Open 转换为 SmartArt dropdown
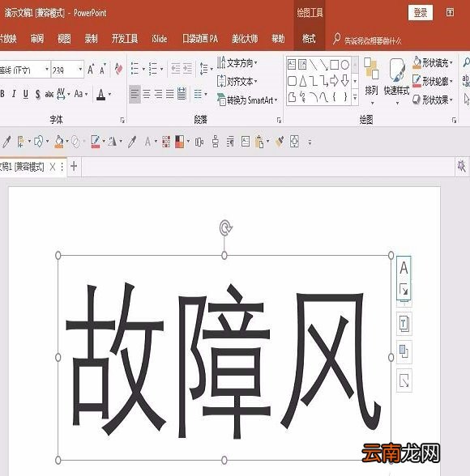Image resolution: width=470 pixels, height=476 pixels. click(x=247, y=100)
